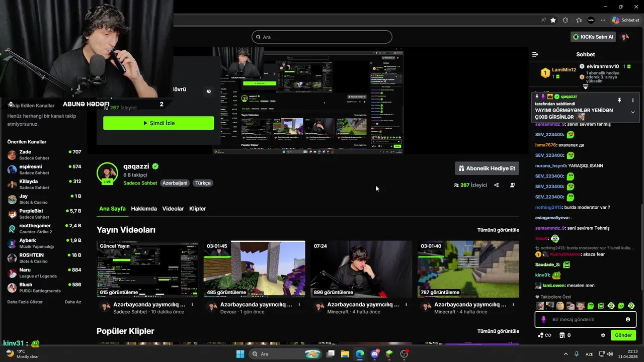Viewport: 644px width, 362px height.
Task: Select the Azerbaijani tag
Action: click(x=175, y=183)
